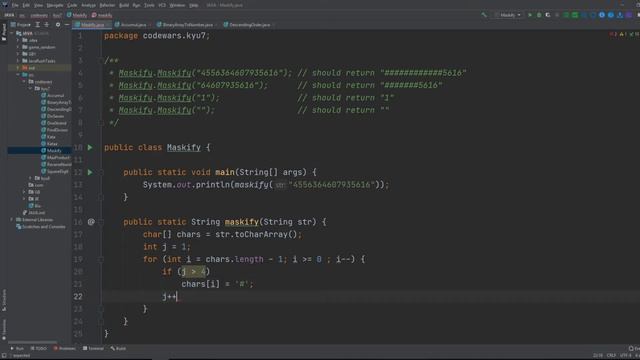Click the fold toggle next to the Javadoc comment

(101, 60)
